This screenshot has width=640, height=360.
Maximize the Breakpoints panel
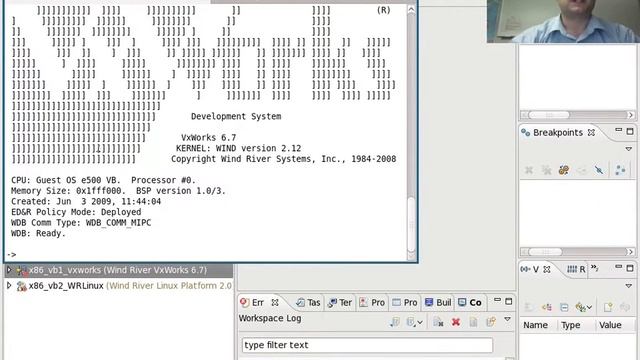630,131
